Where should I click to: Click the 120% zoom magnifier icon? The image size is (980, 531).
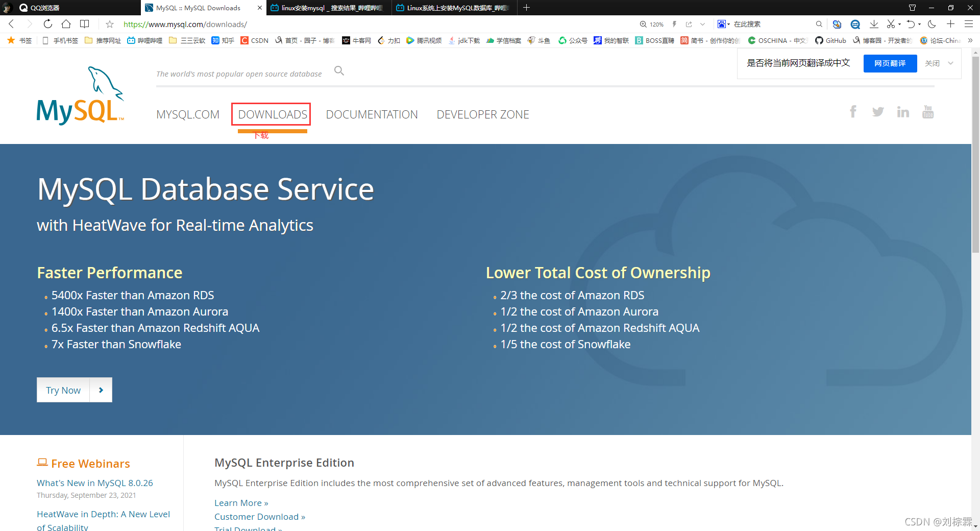coord(643,24)
